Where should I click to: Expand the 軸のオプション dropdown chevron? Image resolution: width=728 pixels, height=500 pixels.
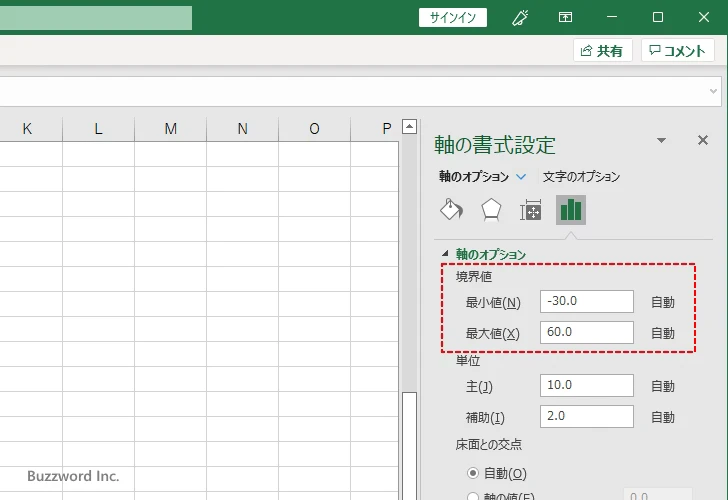pyautogui.click(x=521, y=176)
